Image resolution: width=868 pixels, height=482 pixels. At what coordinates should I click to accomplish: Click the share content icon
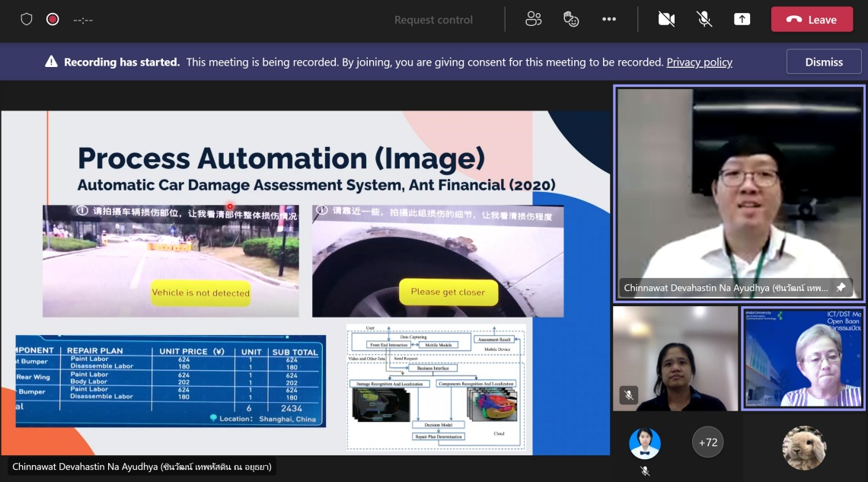coord(742,20)
